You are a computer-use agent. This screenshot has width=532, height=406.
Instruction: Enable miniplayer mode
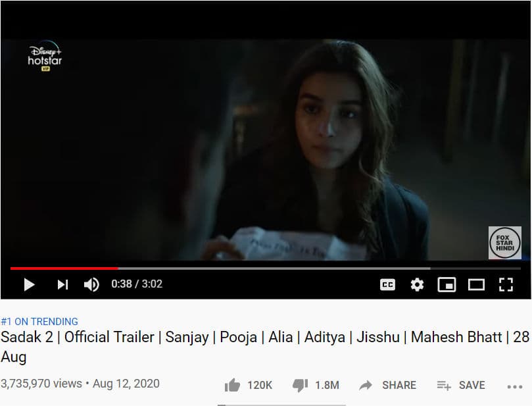(447, 284)
